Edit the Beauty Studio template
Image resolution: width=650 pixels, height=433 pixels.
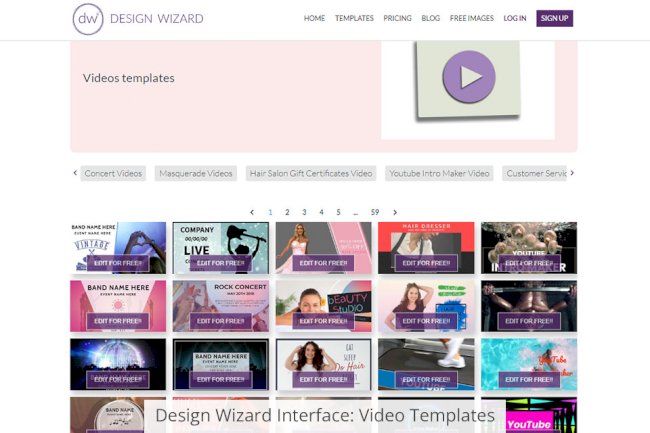pyautogui.click(x=323, y=321)
